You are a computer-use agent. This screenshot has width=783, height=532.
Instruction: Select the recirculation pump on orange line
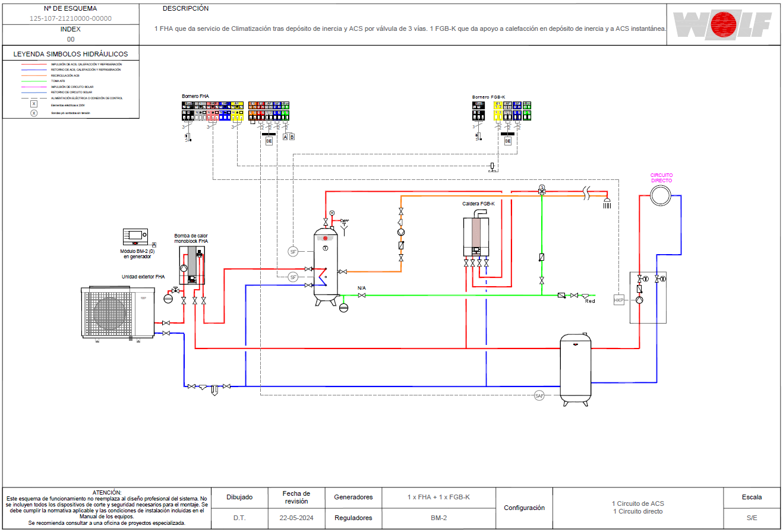pyautogui.click(x=401, y=232)
